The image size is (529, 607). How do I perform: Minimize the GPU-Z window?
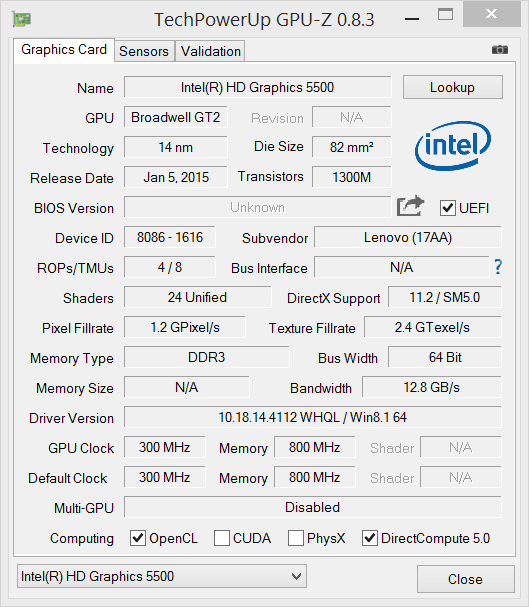tap(412, 19)
